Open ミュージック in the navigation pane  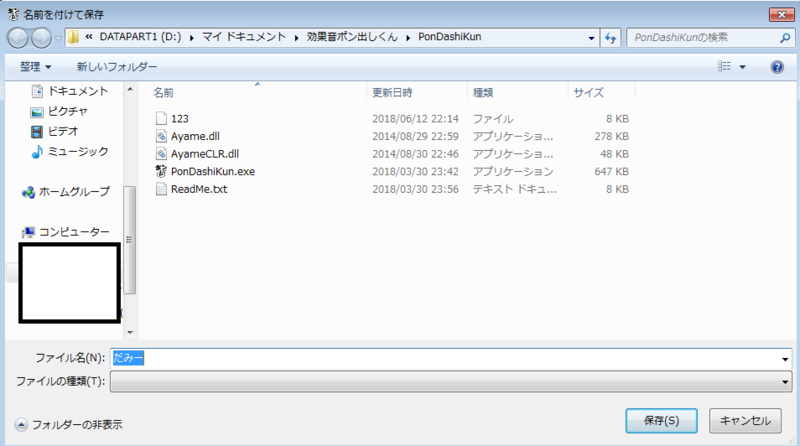click(x=78, y=152)
